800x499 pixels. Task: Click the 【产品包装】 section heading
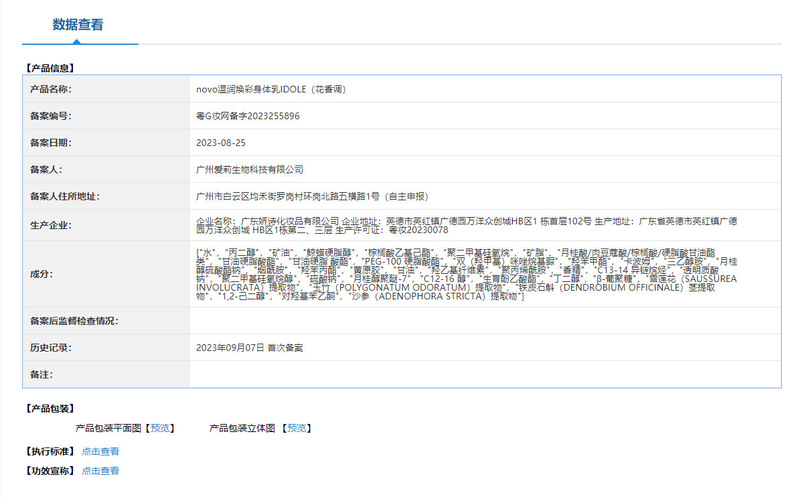51,409
